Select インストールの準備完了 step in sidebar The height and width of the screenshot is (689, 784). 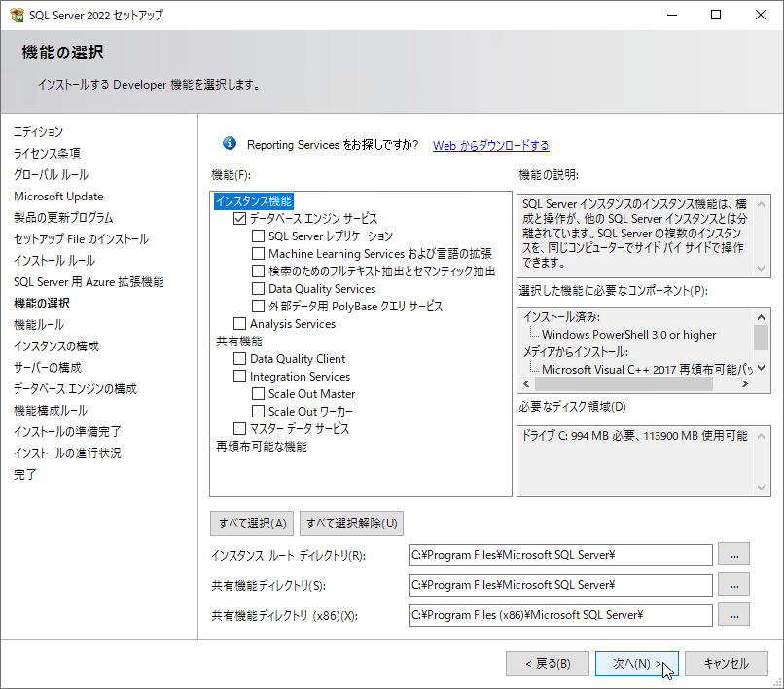tap(67, 432)
